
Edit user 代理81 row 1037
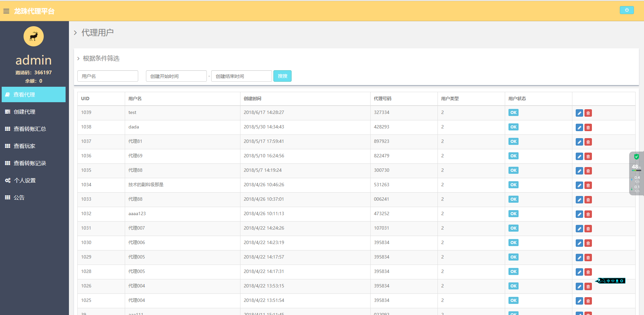click(579, 142)
